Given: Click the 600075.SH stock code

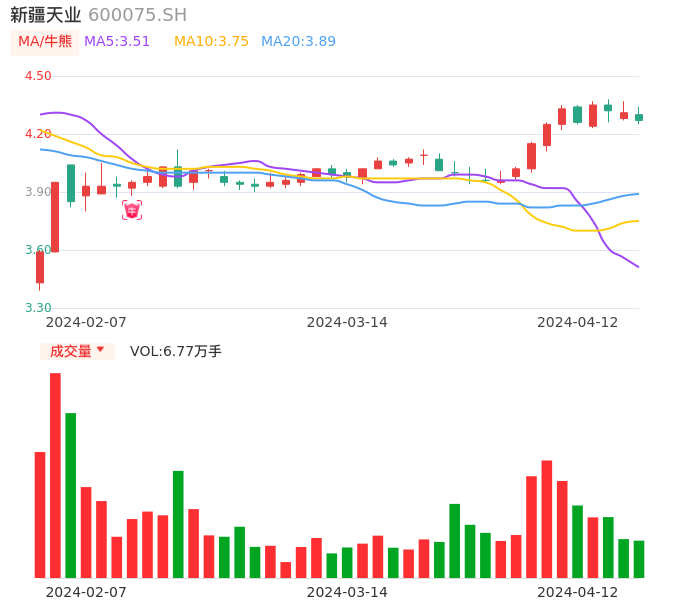Looking at the screenshot, I should (x=137, y=15).
